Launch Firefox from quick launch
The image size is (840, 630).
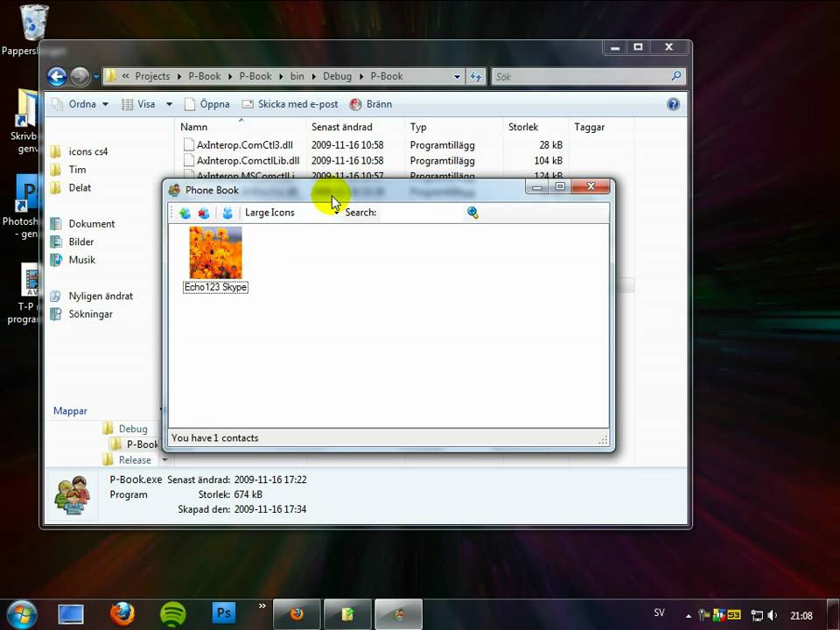coord(122,614)
